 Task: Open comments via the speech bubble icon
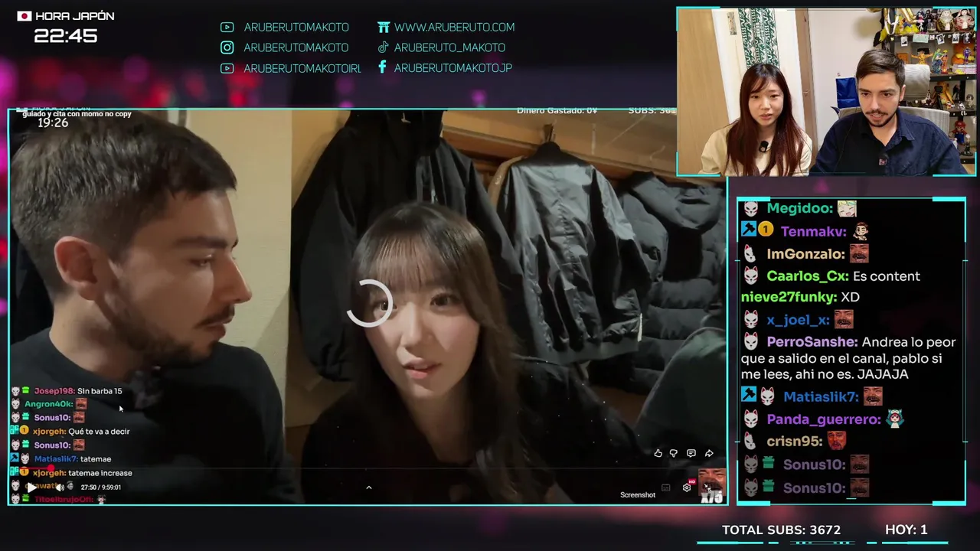coord(691,453)
